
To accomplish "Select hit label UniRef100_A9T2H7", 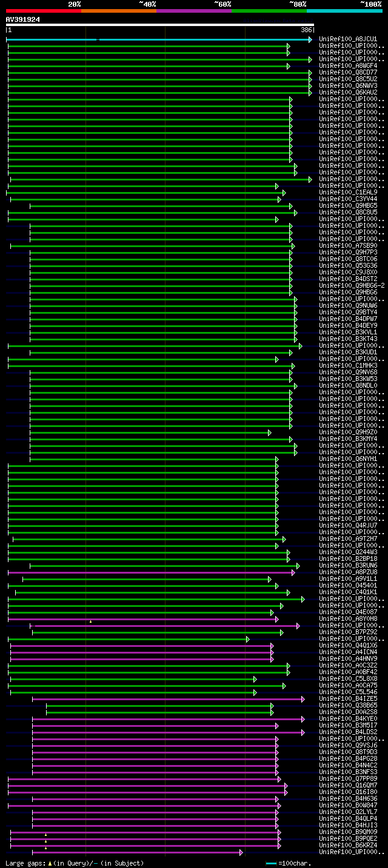I will [x=349, y=539].
